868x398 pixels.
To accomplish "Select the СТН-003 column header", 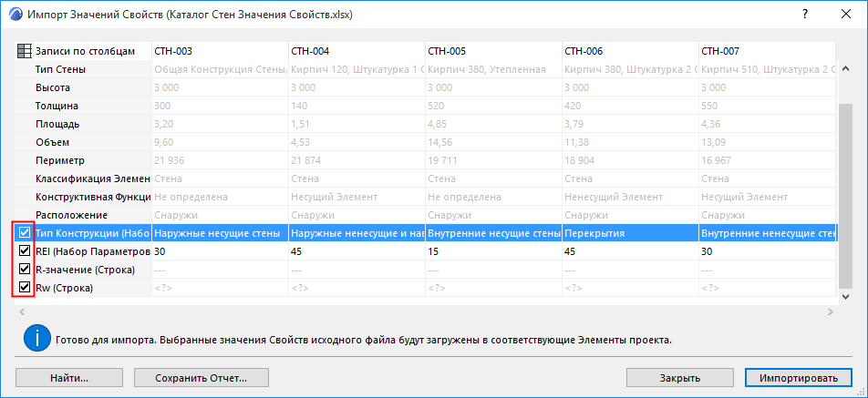I will tap(220, 51).
